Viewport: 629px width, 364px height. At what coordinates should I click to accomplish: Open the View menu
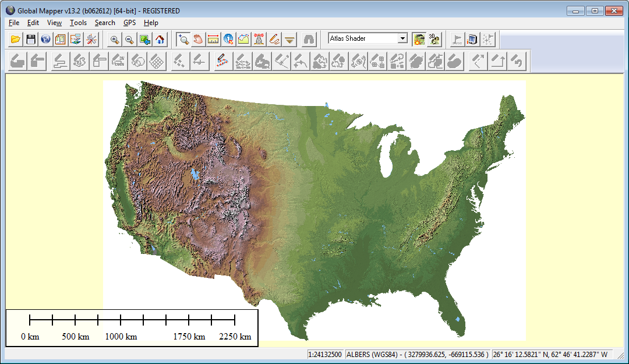(54, 23)
